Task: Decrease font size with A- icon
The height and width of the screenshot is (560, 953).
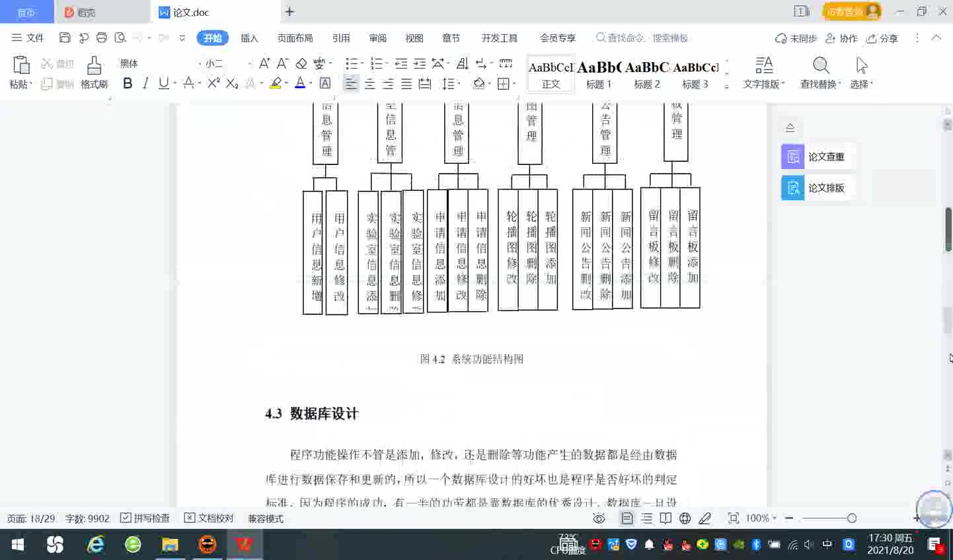Action: (282, 63)
